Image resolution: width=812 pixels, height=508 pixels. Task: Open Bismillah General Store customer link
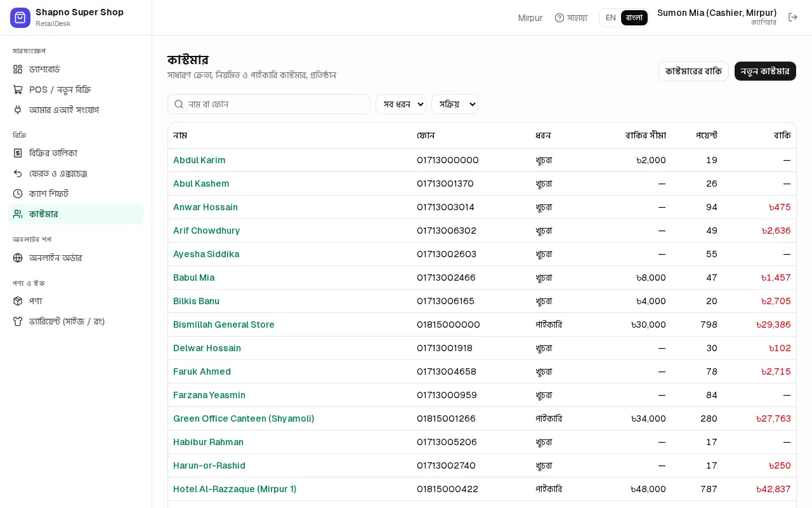click(x=224, y=324)
